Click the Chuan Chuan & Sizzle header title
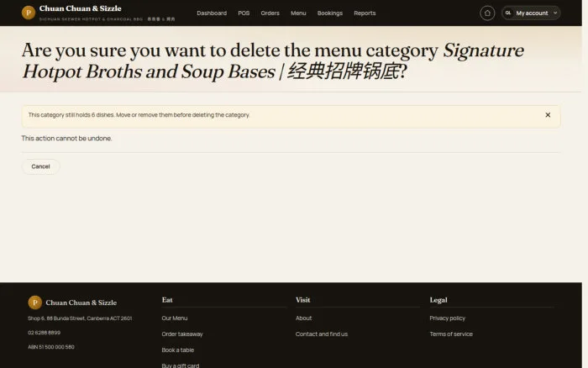 [81, 8]
